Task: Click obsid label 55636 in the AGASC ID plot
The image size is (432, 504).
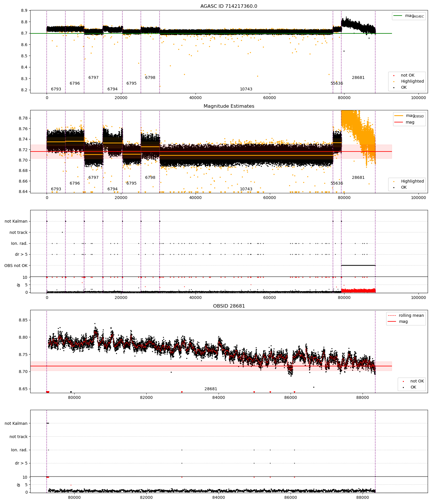Action: pos(337,84)
